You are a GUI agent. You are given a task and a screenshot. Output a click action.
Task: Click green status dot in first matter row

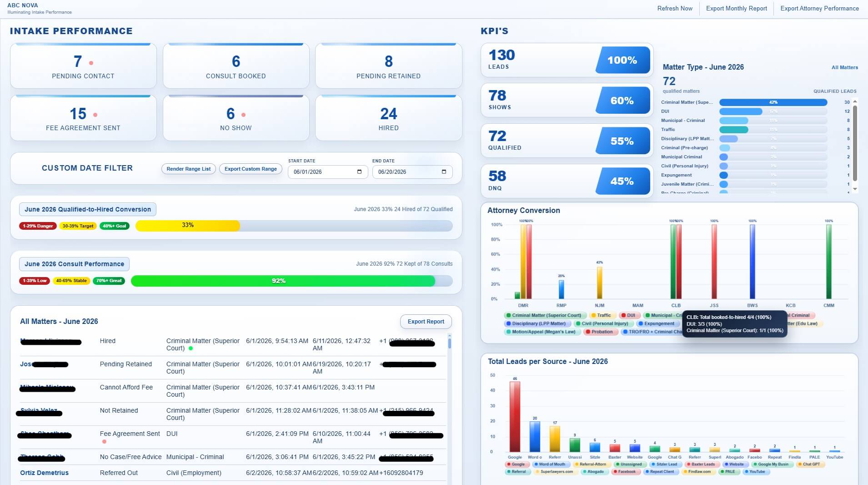191,349
